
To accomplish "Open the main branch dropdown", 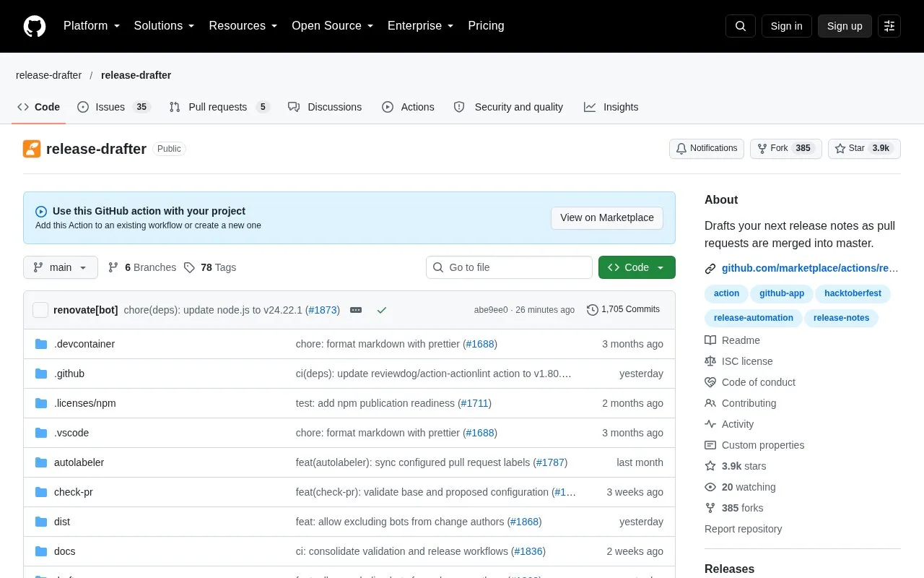I will pos(60,267).
